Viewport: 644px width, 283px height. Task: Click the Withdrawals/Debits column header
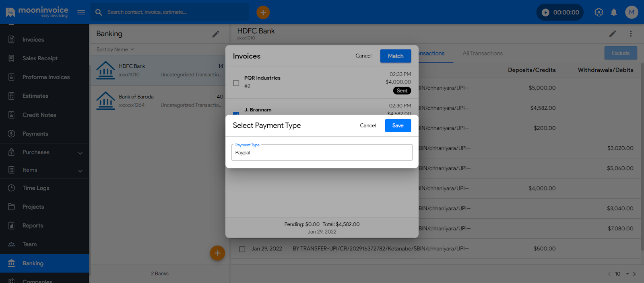coord(606,70)
